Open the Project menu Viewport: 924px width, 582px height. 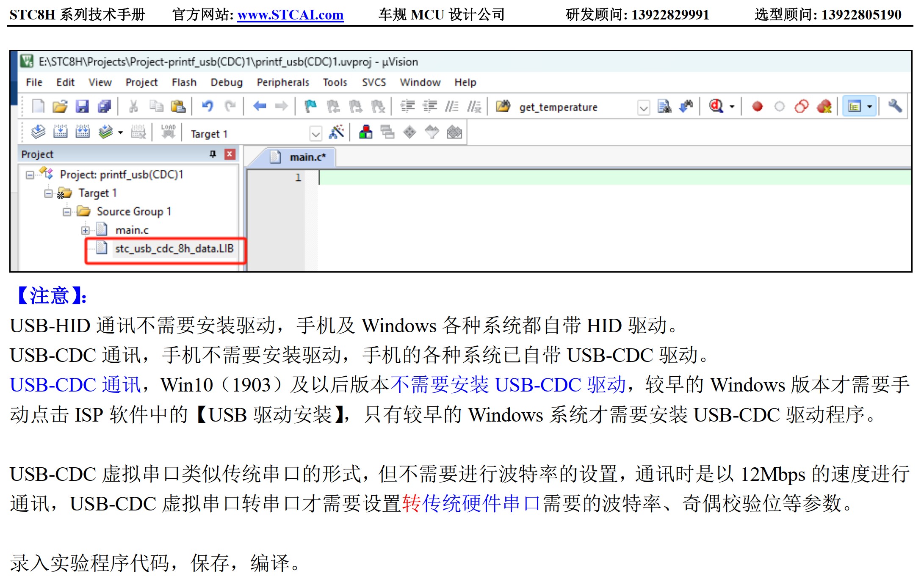pos(141,82)
